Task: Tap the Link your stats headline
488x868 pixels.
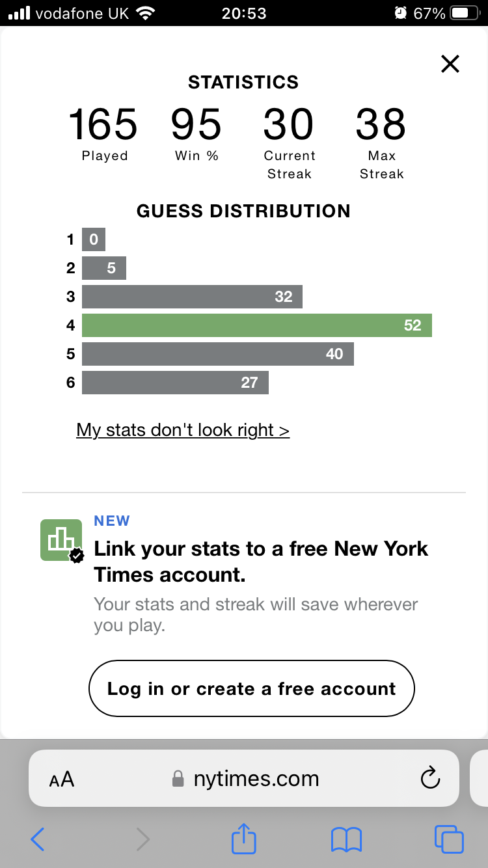Action: click(261, 562)
